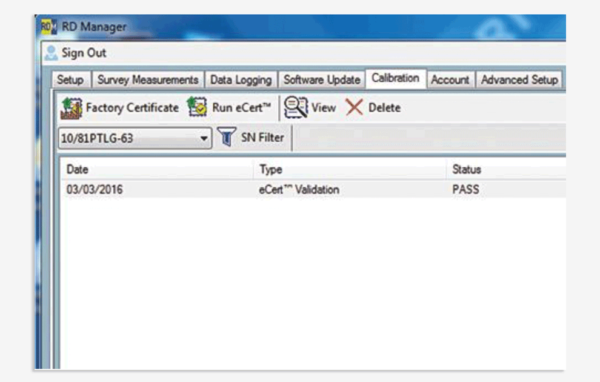Click the Sign Out user icon
Viewport: 600px width, 382px height.
coord(51,53)
